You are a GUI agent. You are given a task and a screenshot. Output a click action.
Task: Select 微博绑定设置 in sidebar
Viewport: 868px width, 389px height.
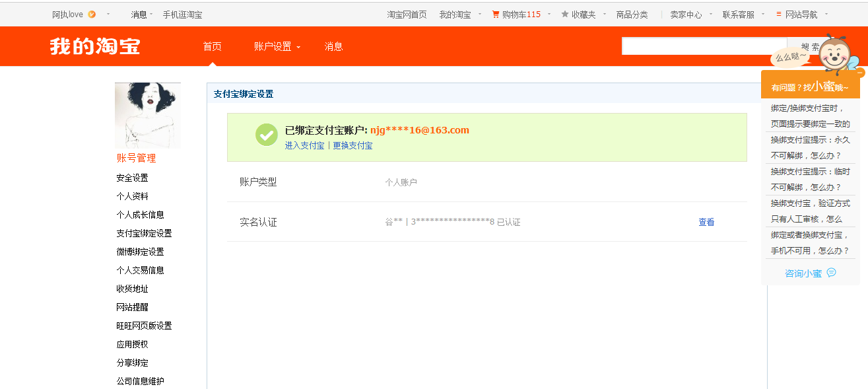tap(140, 252)
